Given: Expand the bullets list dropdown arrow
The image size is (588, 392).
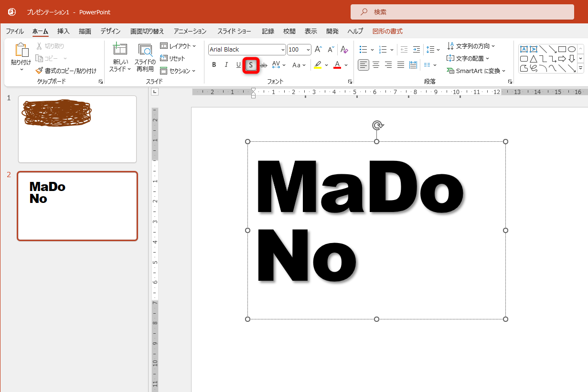Looking at the screenshot, I should [x=372, y=50].
